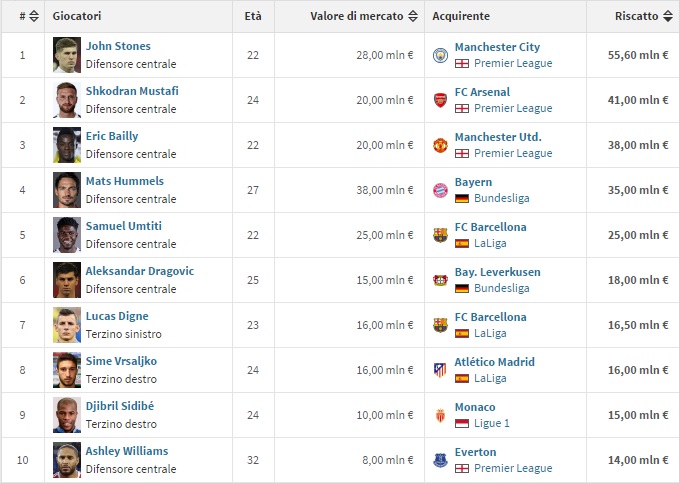Image resolution: width=679 pixels, height=483 pixels.
Task: Open the Premier League link under Everton
Action: click(513, 468)
